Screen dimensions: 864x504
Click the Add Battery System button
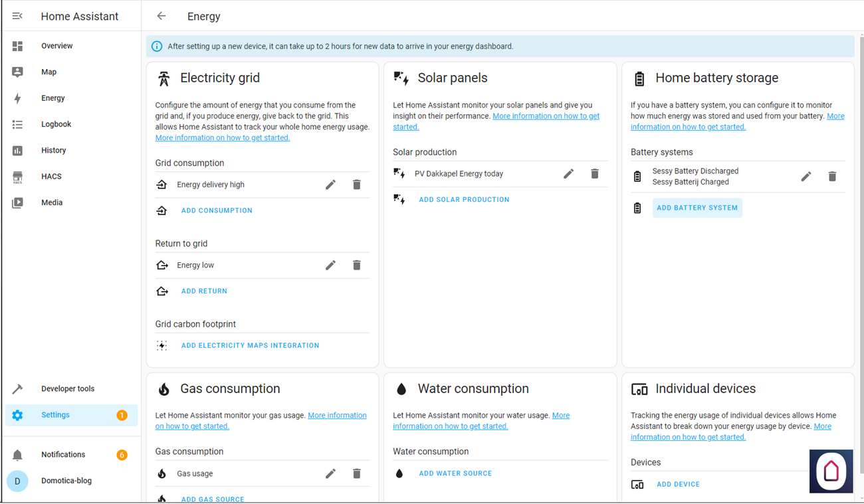click(x=697, y=208)
